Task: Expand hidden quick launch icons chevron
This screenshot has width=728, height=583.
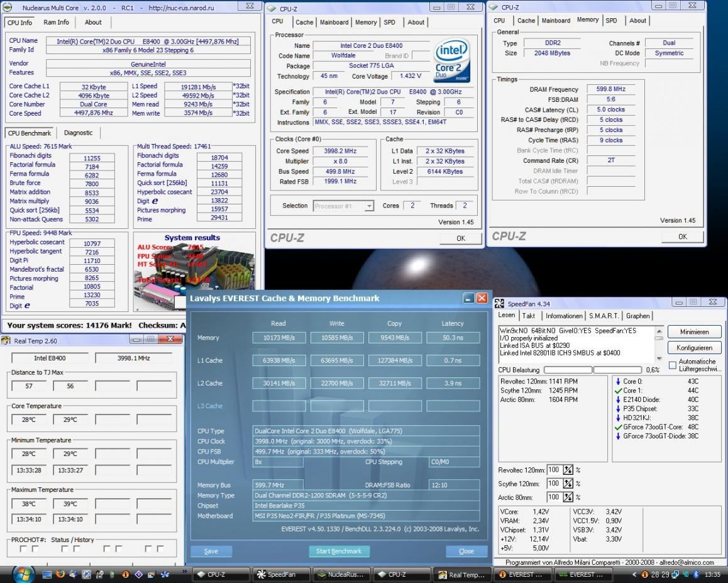Action: click(184, 572)
